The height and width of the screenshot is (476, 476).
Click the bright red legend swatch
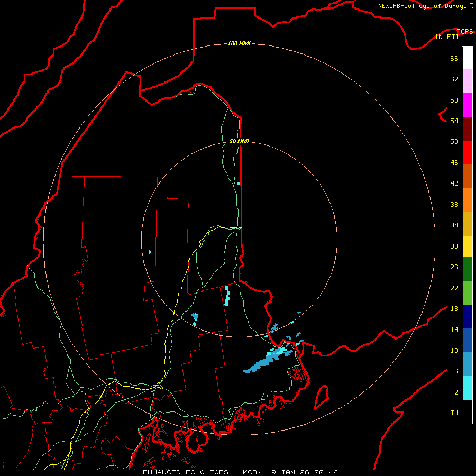click(467, 152)
